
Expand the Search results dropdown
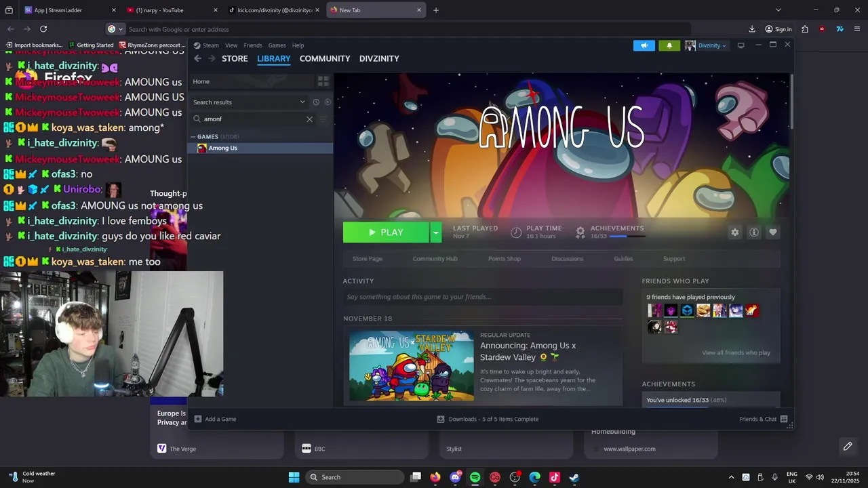[x=249, y=102]
